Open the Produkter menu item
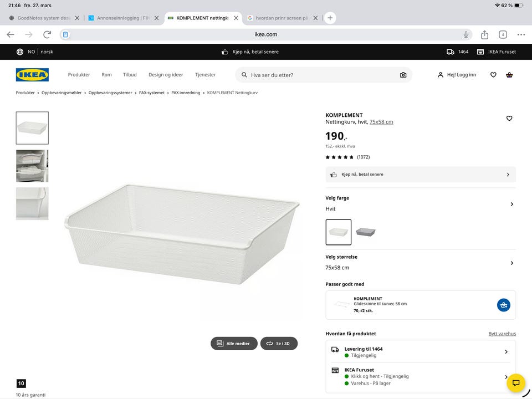 tap(79, 75)
